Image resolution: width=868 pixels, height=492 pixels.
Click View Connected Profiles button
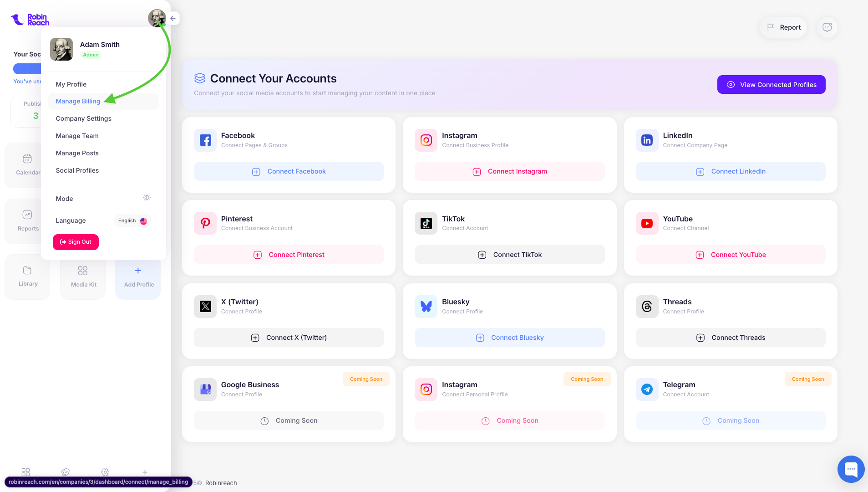point(771,85)
